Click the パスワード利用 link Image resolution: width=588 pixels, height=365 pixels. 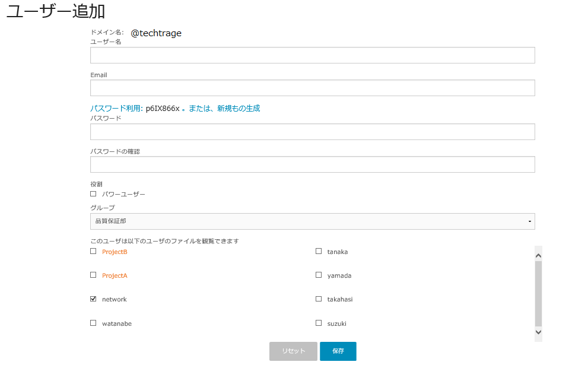click(x=116, y=109)
